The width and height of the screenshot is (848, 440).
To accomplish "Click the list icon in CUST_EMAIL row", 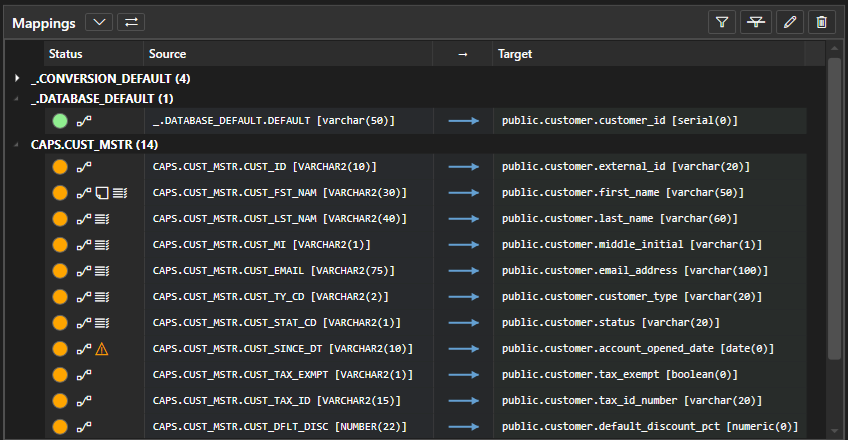I will (102, 271).
